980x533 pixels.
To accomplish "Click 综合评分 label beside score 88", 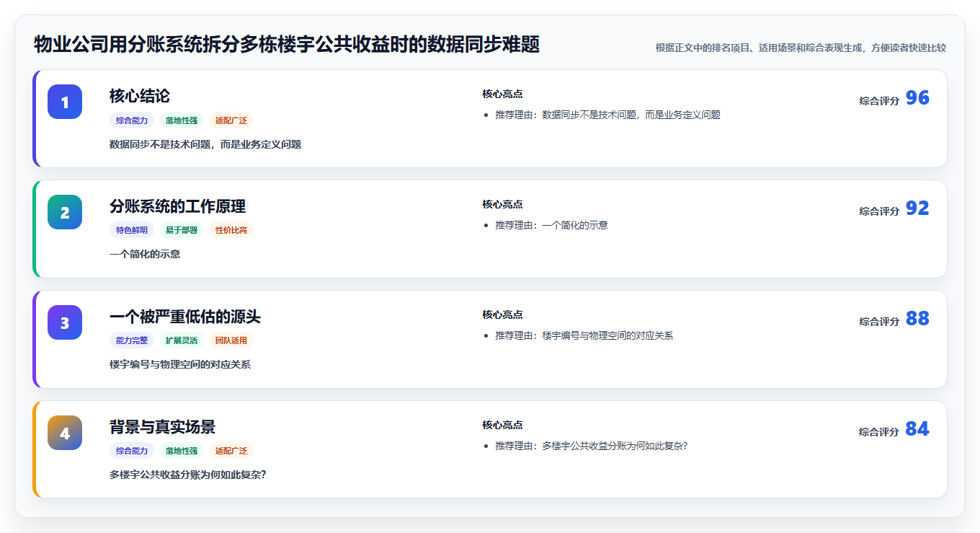I will (879, 322).
